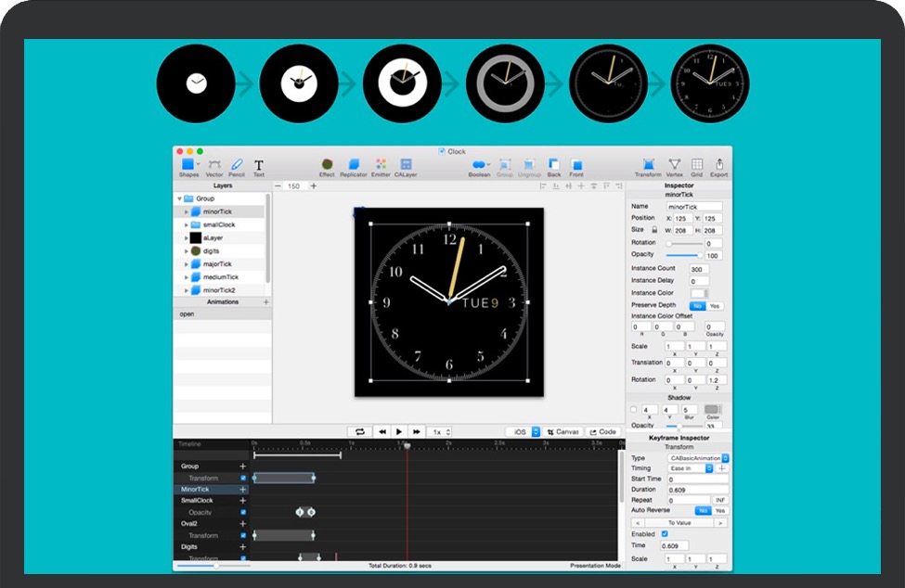
Task: Add an Effect layer
Action: pos(327,165)
